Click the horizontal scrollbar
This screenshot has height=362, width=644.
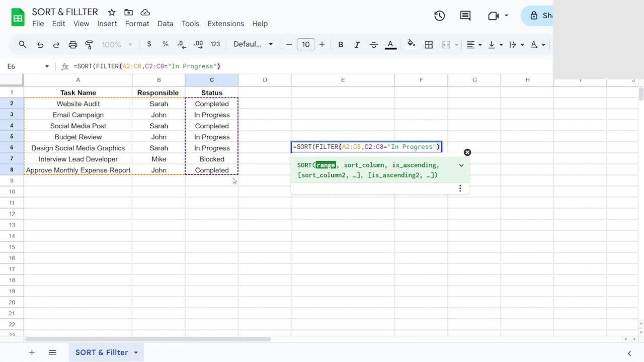pos(148,339)
